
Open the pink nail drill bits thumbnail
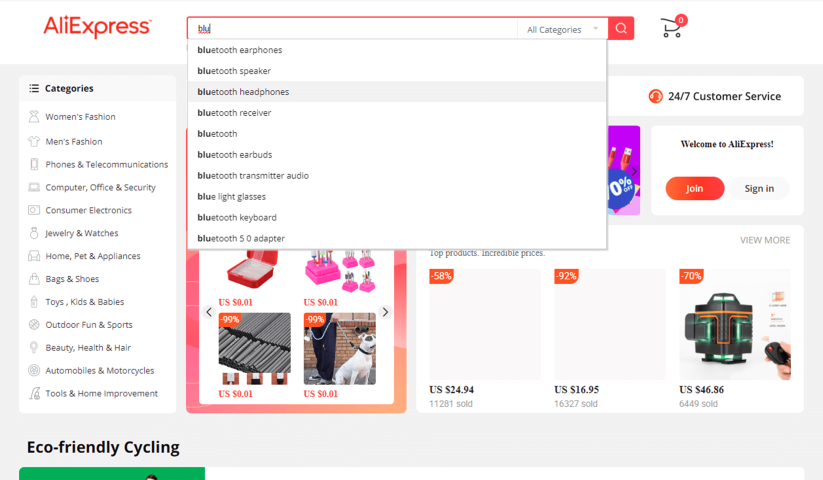(x=340, y=271)
